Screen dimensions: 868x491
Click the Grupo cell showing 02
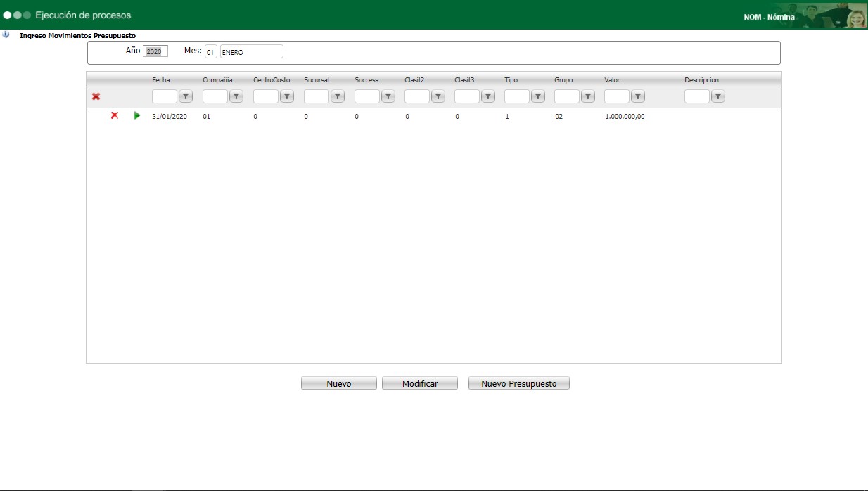[559, 117]
